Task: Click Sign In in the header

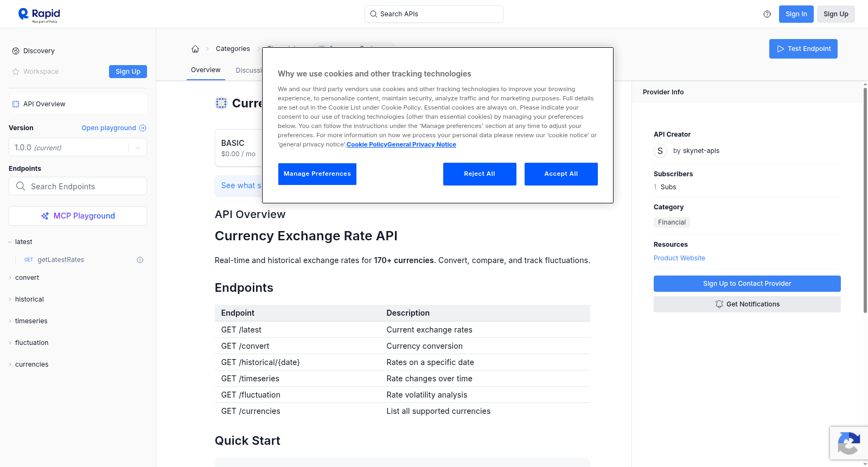Action: coord(796,14)
